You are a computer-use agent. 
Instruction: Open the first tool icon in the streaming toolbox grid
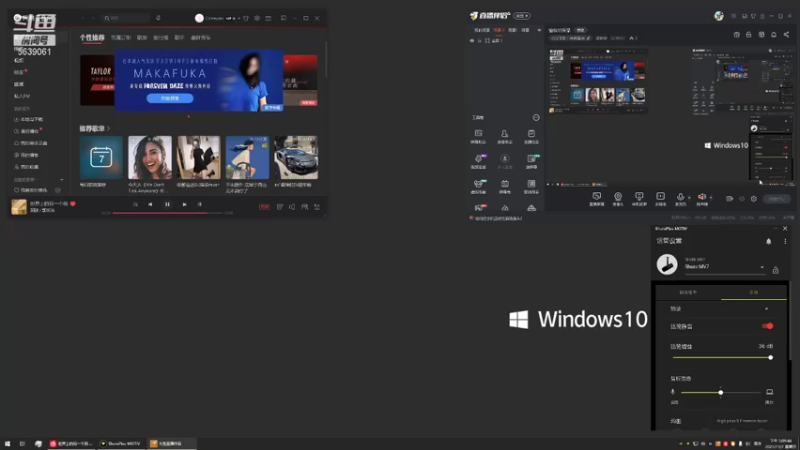478,136
